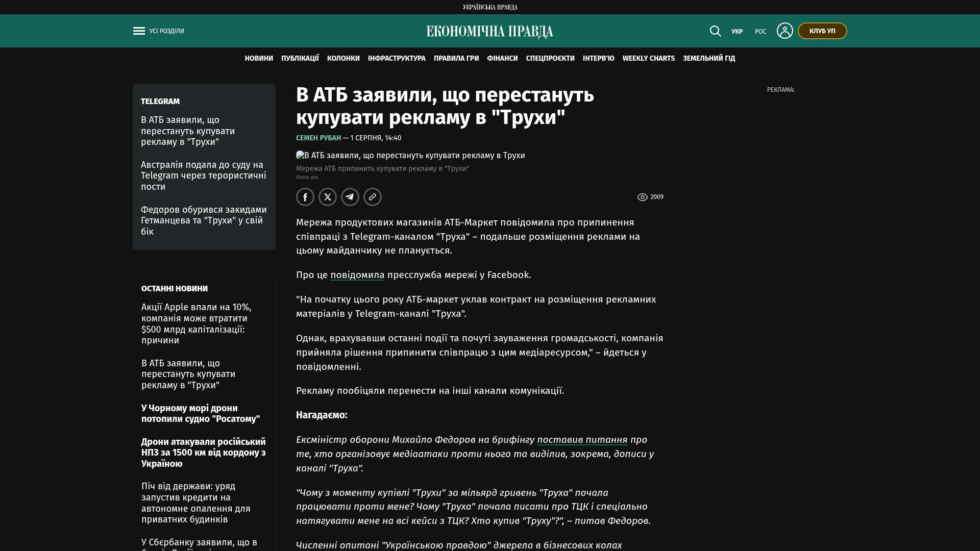The height and width of the screenshot is (551, 980).
Task: Open the Новини menu section
Action: tap(259, 59)
